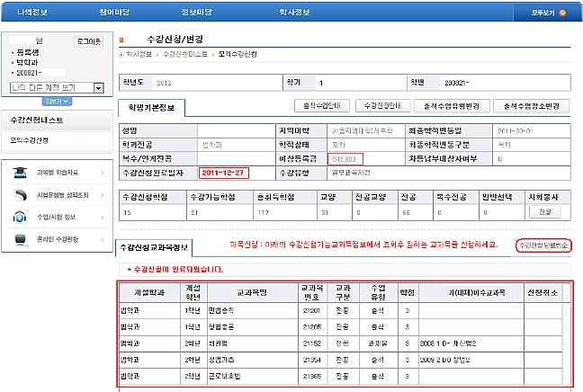Select the 학생기본정보 tab
583x392 pixels.
click(152, 108)
